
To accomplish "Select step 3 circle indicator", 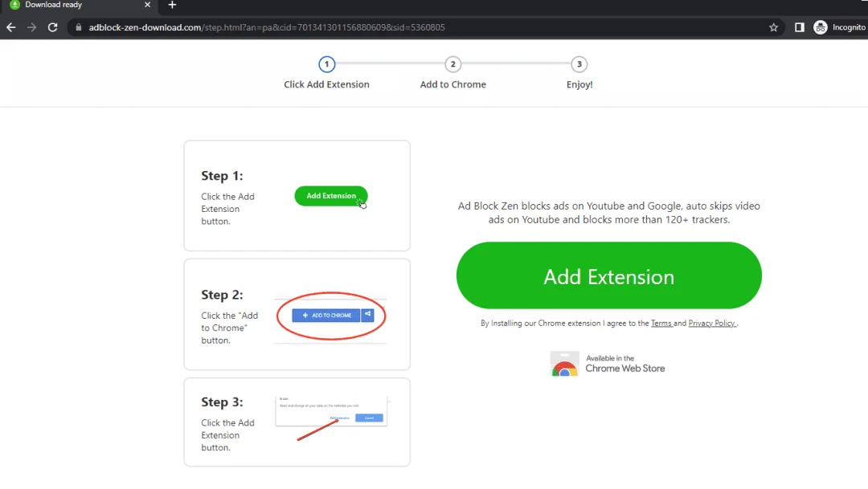I will (x=579, y=64).
